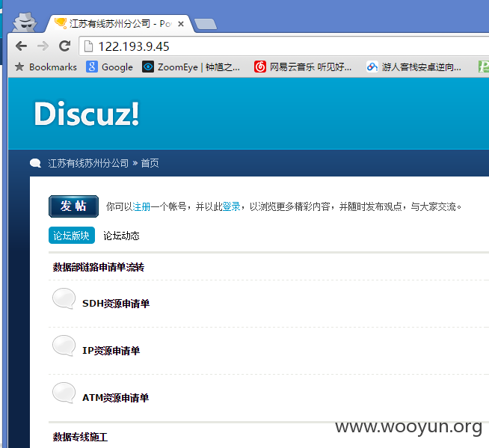The image size is (489, 448).
Task: Click the bubble icon beside ATM资源申请单
Action: tap(64, 393)
